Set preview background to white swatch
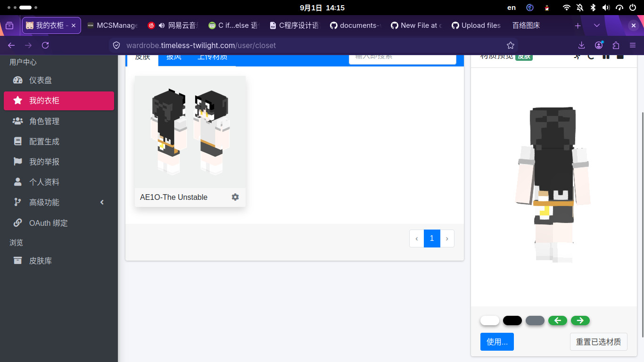 tap(490, 321)
